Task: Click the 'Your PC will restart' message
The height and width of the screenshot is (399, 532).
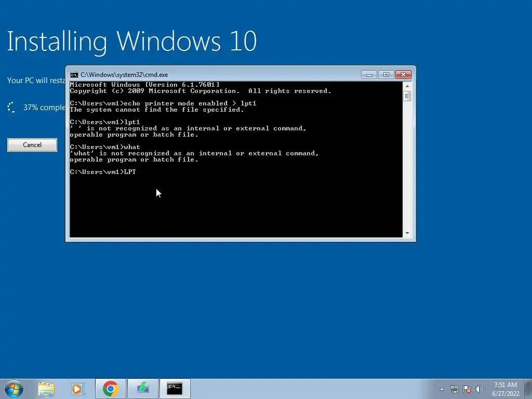Action: pos(36,81)
